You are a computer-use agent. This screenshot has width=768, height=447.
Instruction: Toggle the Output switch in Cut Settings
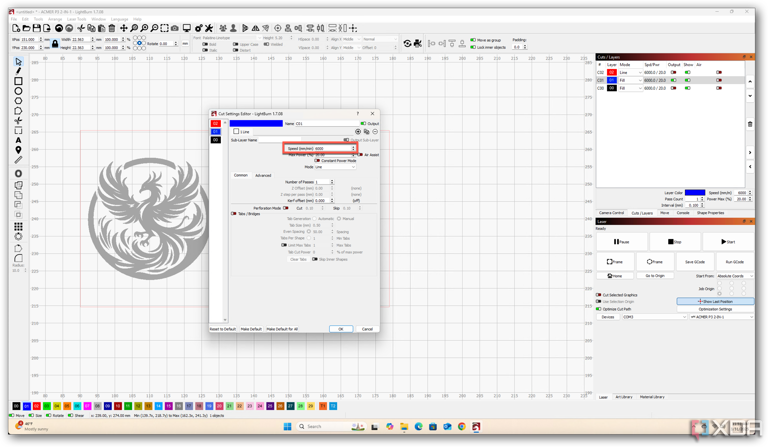point(363,124)
